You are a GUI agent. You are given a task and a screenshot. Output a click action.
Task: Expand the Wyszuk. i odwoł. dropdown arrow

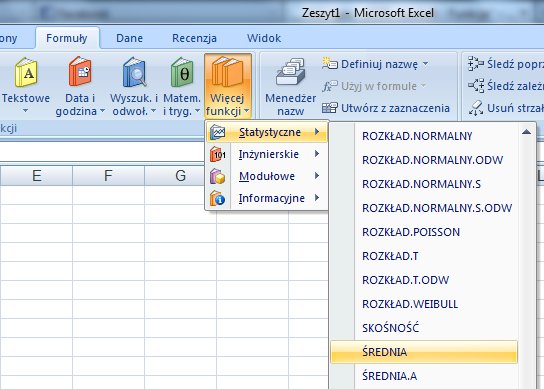click(153, 111)
